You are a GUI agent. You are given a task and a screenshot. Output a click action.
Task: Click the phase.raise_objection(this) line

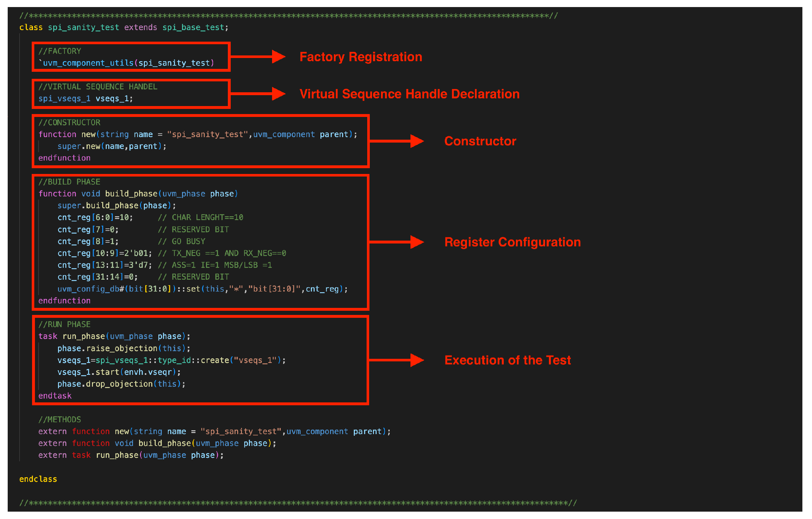coord(124,348)
